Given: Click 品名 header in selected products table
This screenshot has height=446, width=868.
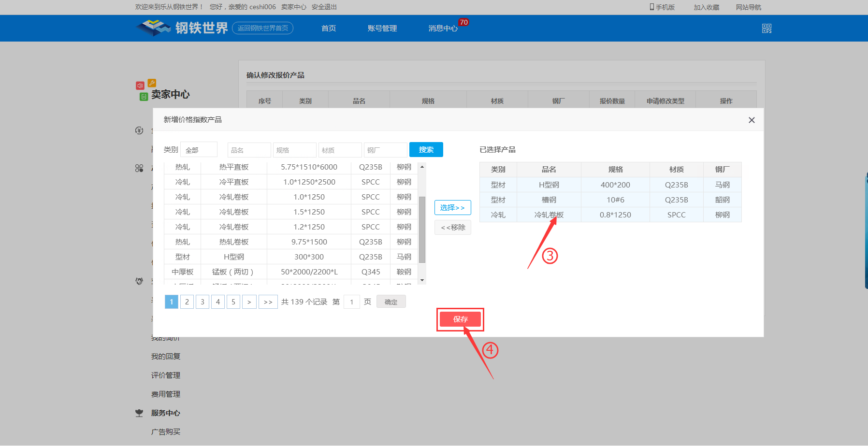Looking at the screenshot, I should coord(549,170).
